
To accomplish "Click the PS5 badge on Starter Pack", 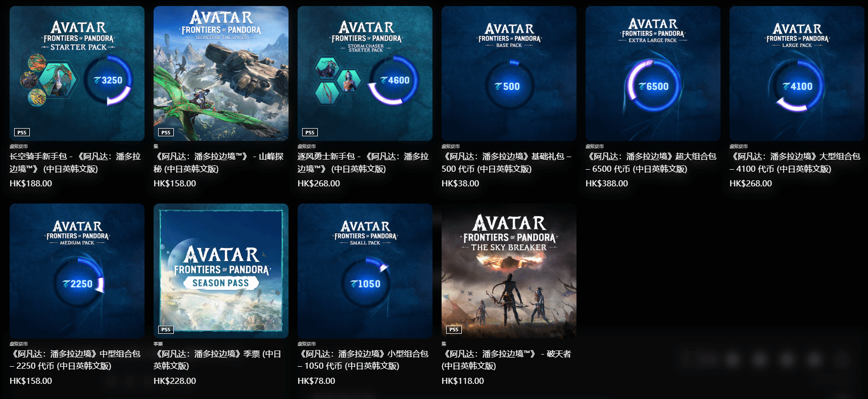I will coord(22,132).
